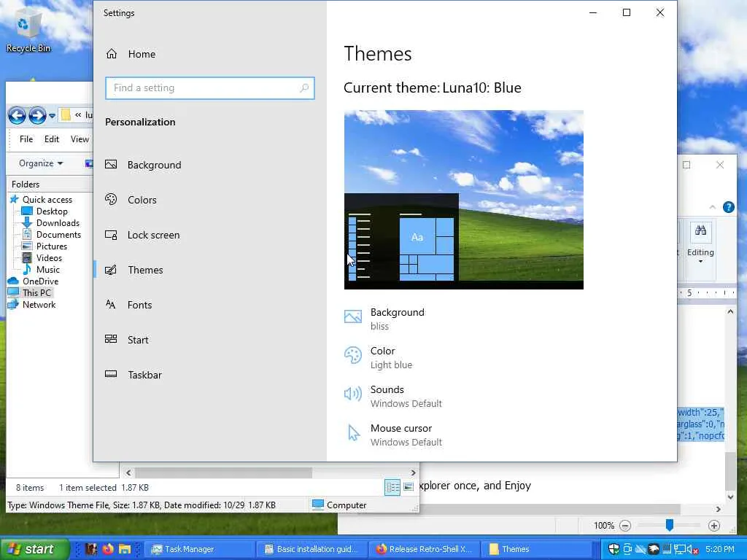Open theme Sounds option
Image resolution: width=747 pixels, height=560 pixels.
pos(393,396)
